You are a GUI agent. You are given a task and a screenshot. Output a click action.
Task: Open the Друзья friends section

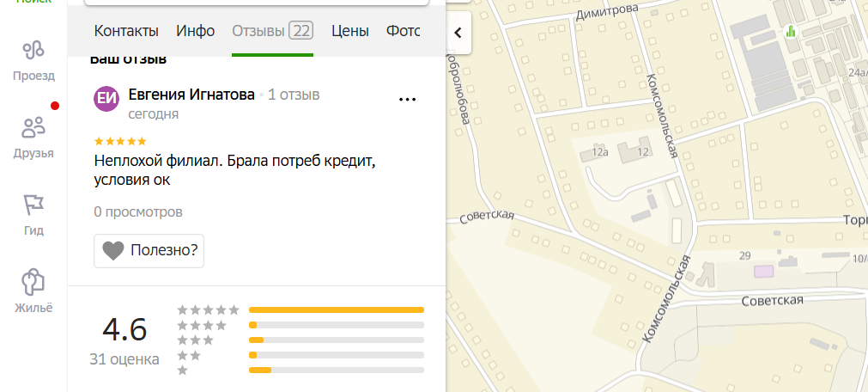pyautogui.click(x=33, y=138)
